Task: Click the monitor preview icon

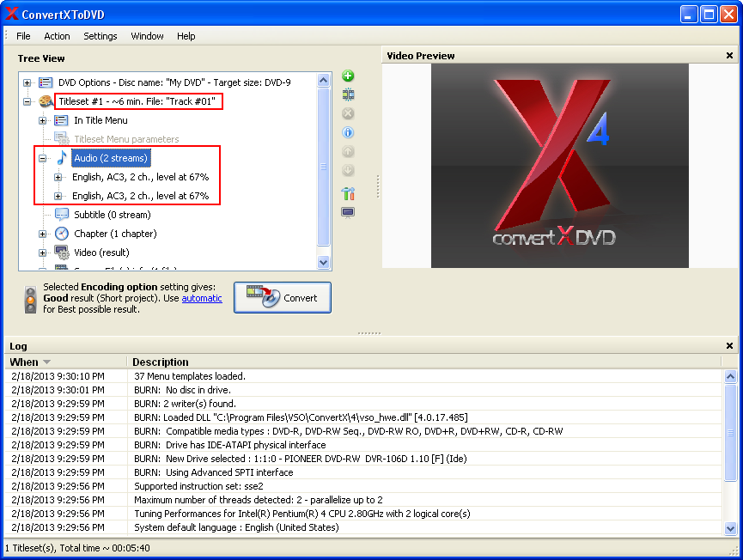Action: click(x=348, y=212)
